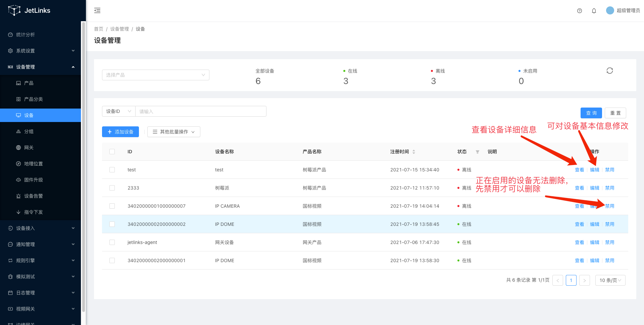Viewport: 644px width, 325px height.
Task: Expand the 通知管理 sidebar menu
Action: click(x=40, y=244)
